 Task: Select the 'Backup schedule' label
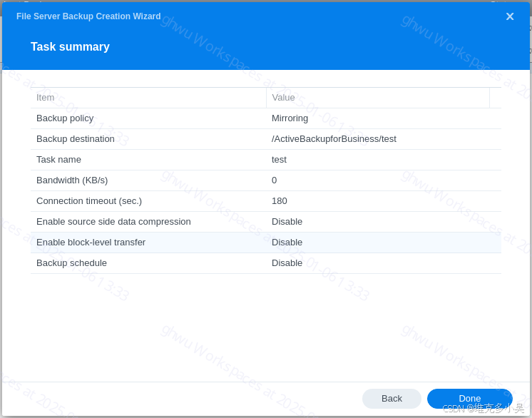coord(71,263)
